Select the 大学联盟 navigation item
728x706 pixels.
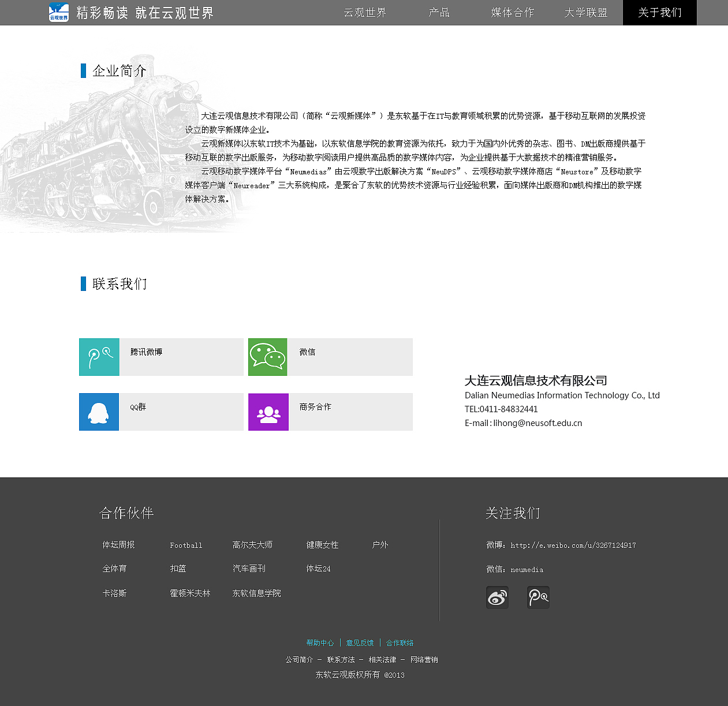[586, 12]
